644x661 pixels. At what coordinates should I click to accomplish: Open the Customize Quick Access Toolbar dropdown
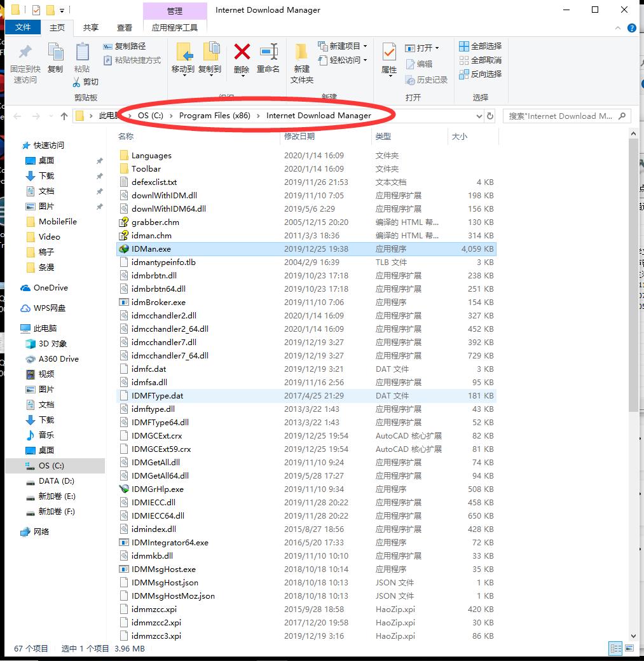[62, 10]
